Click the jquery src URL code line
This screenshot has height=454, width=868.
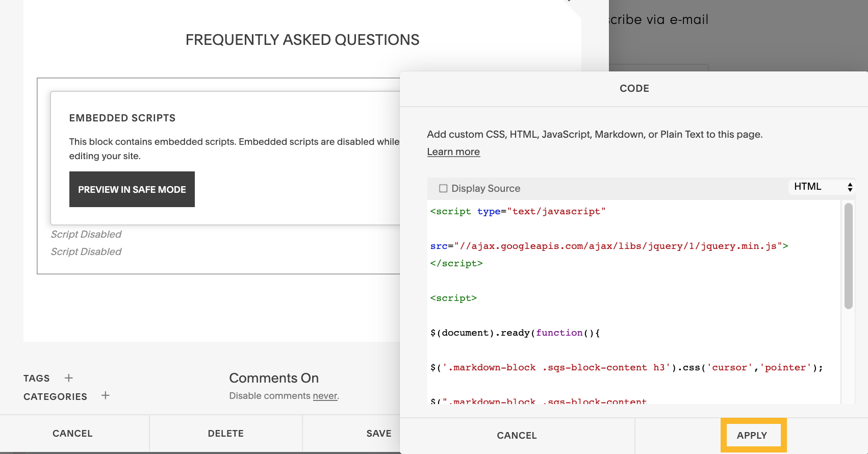[x=609, y=246]
